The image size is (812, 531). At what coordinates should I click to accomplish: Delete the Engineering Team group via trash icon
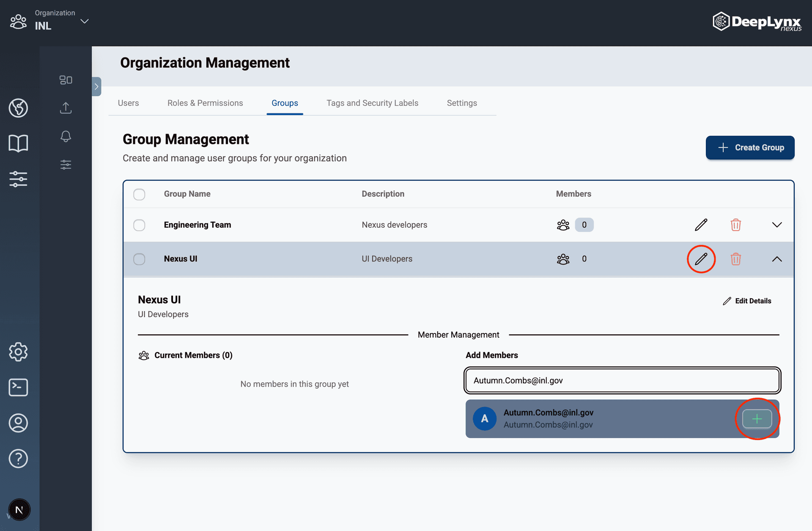pyautogui.click(x=735, y=225)
